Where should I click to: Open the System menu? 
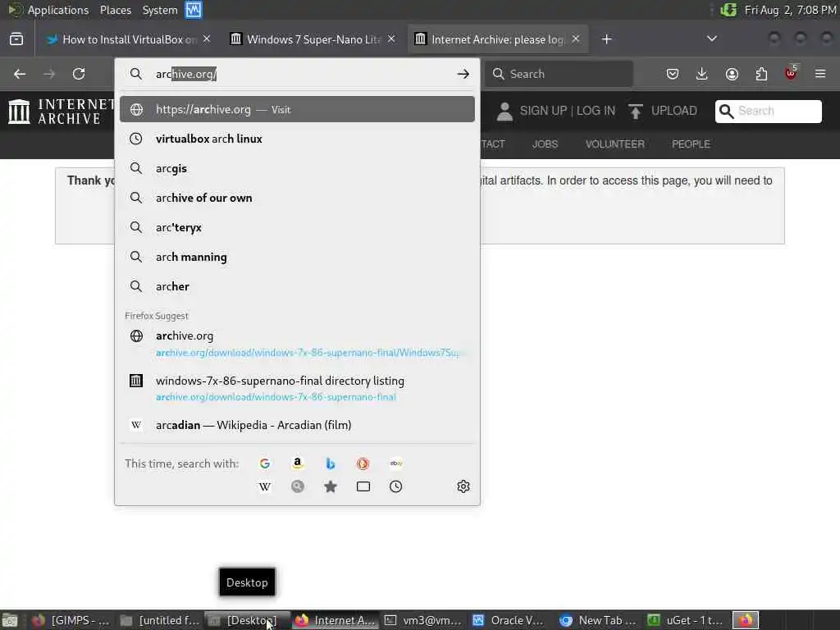160,10
